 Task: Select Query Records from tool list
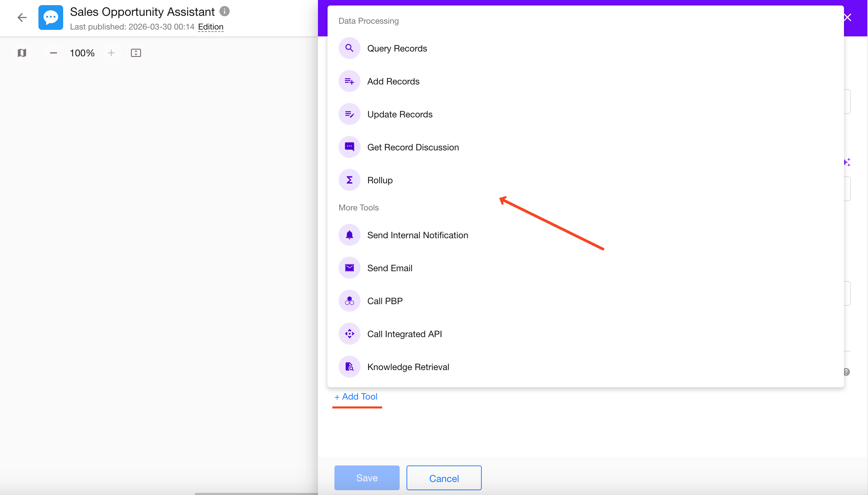[585, 48]
